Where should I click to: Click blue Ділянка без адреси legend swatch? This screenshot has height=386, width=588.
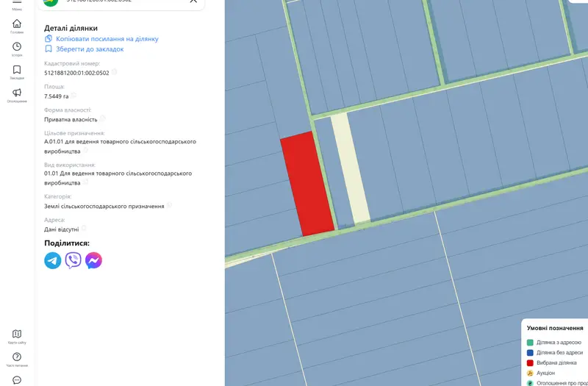tap(530, 353)
